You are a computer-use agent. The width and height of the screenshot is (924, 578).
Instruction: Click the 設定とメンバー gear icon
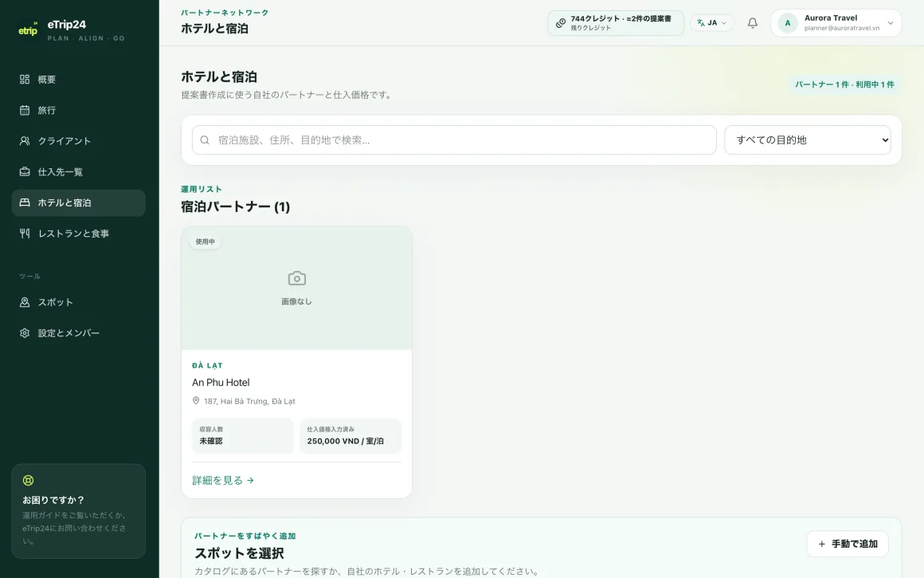[25, 332]
